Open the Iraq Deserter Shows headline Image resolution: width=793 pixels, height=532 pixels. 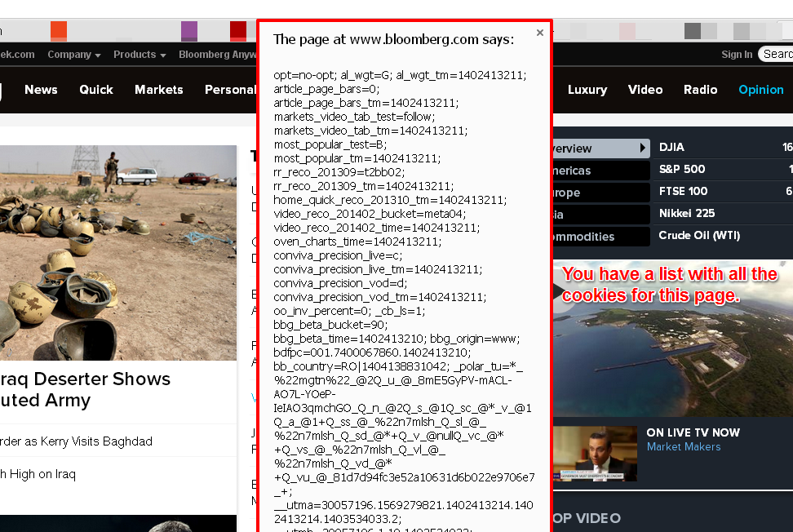85,389
